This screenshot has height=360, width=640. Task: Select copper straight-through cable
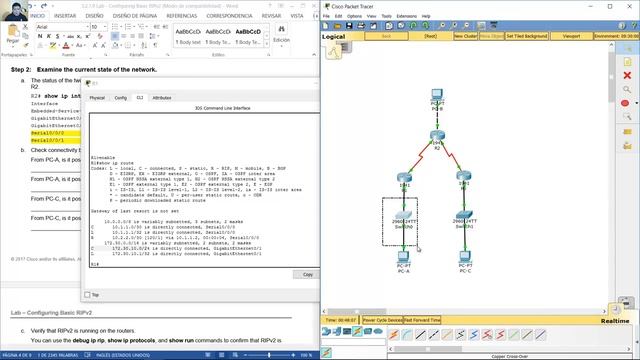[420, 335]
